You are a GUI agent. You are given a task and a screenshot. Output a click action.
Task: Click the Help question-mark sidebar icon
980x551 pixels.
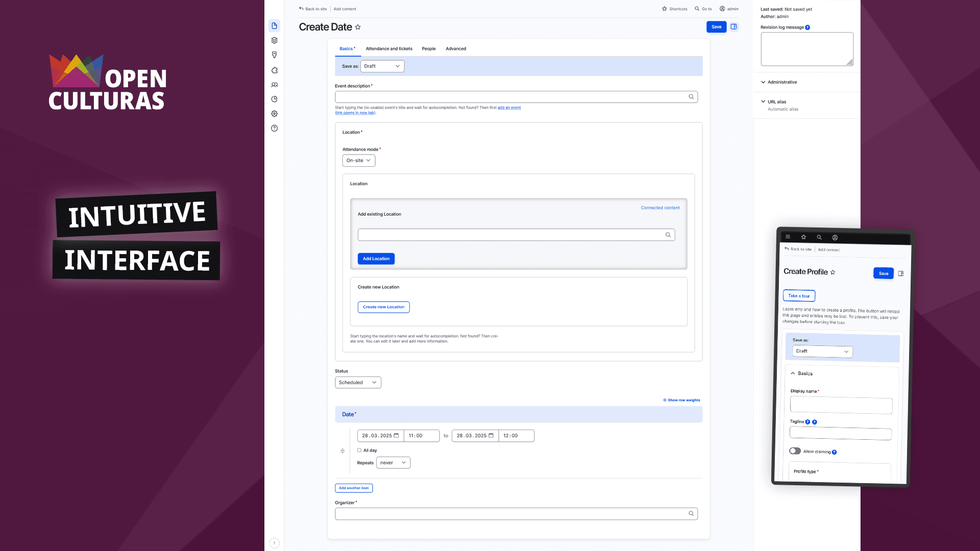point(274,128)
